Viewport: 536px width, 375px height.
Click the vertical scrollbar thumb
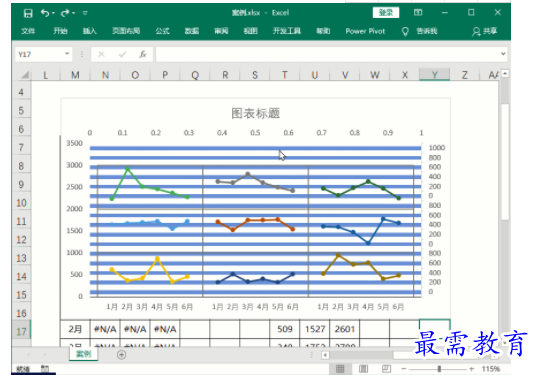point(505,161)
